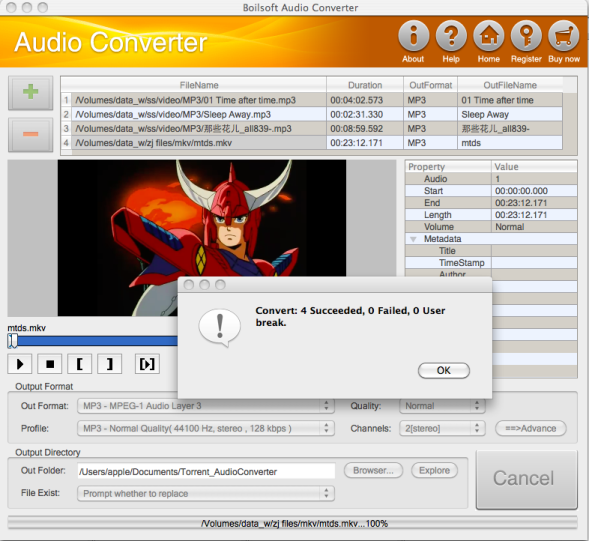Click the playback seek slider handle

coord(13,340)
